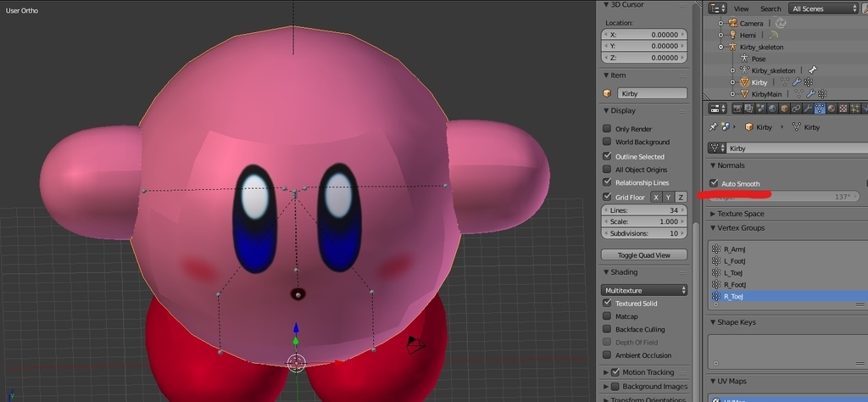Open the Outliner editor type selector

717,8
